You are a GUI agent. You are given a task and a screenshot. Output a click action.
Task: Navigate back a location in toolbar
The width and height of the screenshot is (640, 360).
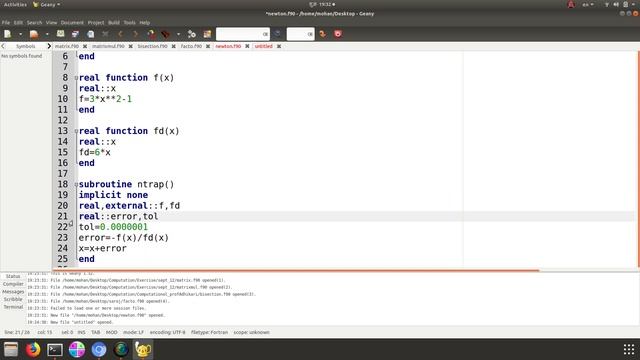[120, 34]
